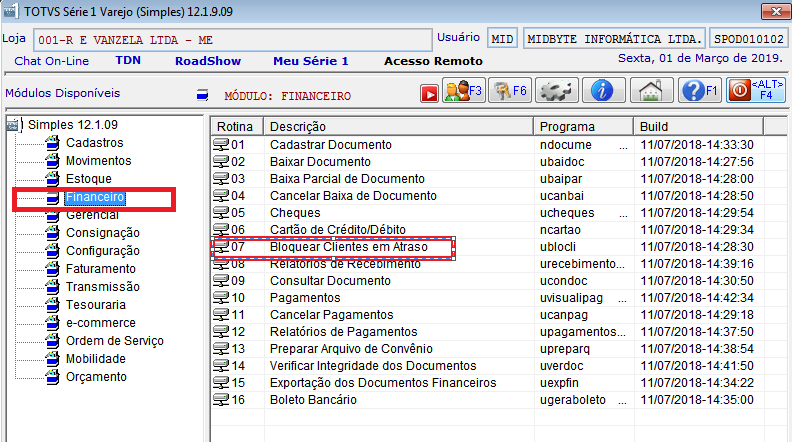This screenshot has width=792, height=442.
Task: Open the Meu Série 1 link
Action: pyautogui.click(x=311, y=61)
